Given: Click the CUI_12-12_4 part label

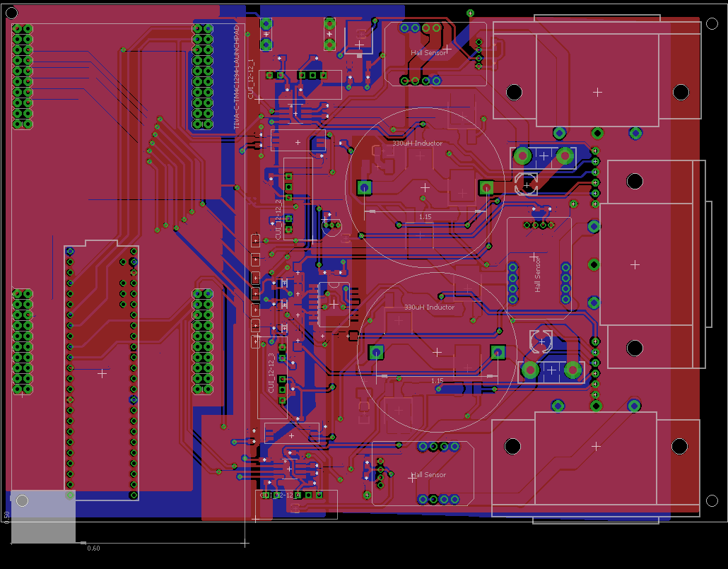Looking at the screenshot, I should (x=280, y=495).
